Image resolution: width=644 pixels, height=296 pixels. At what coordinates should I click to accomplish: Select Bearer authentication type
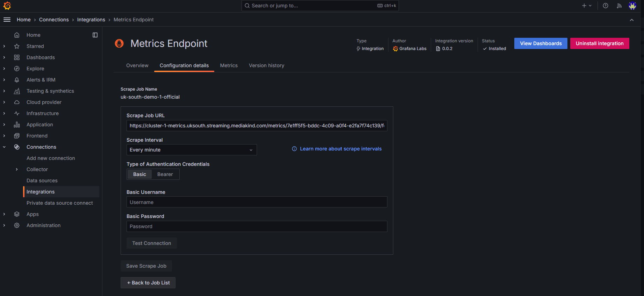click(x=165, y=174)
